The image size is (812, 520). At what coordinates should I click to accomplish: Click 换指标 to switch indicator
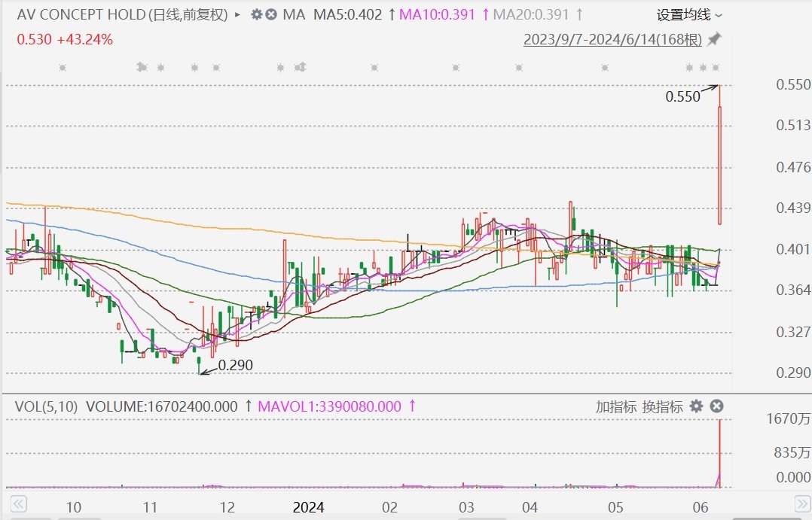point(663,406)
